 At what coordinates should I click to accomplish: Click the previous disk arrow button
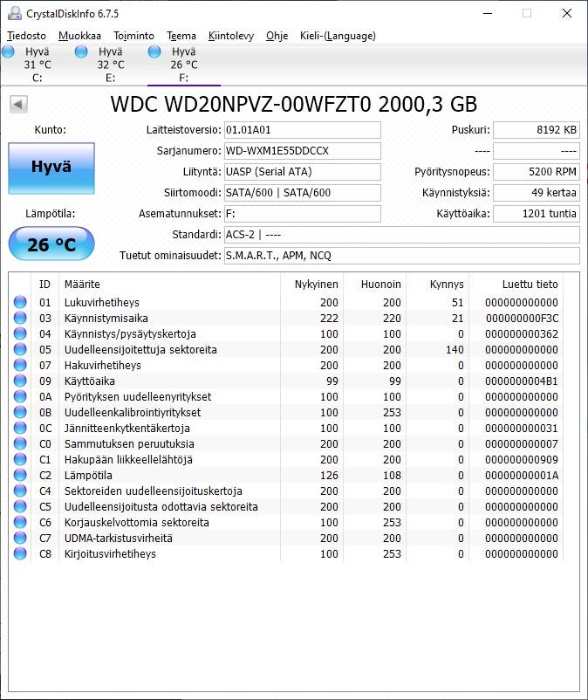pyautogui.click(x=18, y=105)
